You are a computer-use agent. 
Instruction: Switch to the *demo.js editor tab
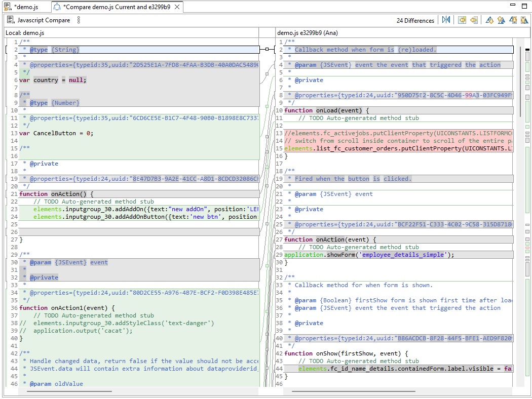click(x=25, y=7)
